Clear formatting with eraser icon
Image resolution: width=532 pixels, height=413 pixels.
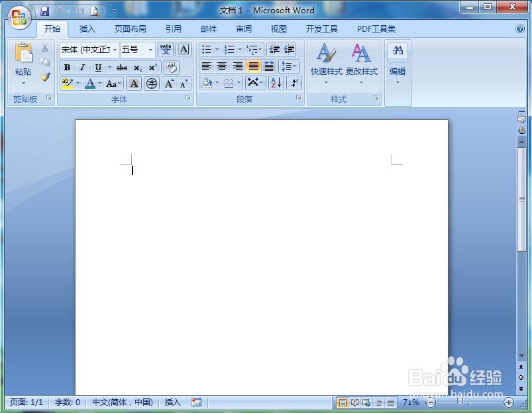pyautogui.click(x=172, y=67)
